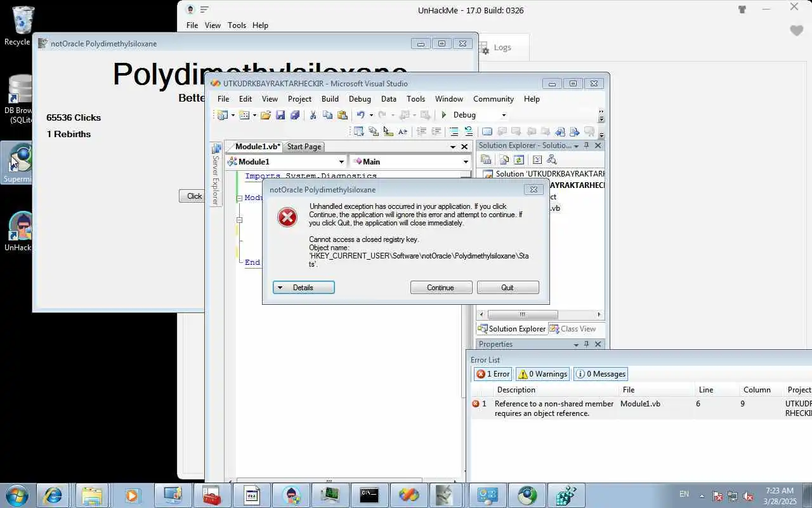This screenshot has width=812, height=508.
Task: Click the Open File icon in Visual Studio toolbar
Action: click(x=266, y=115)
